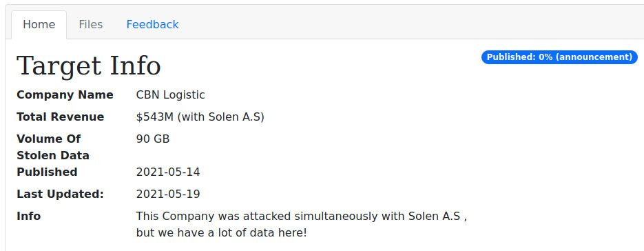Click the 90 GB value
This screenshot has height=251, width=644.
pos(153,139)
